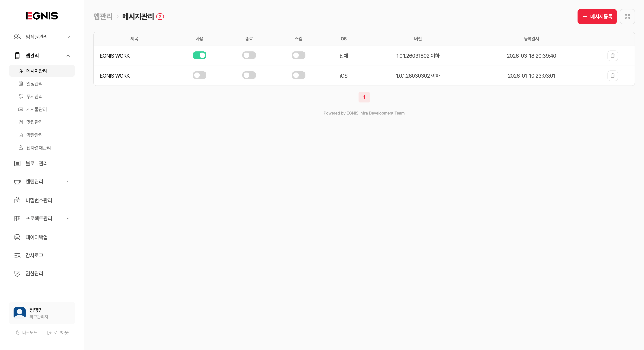Click the 블로그관리 document icon
Viewport: 644px width, 350px height.
(x=17, y=163)
